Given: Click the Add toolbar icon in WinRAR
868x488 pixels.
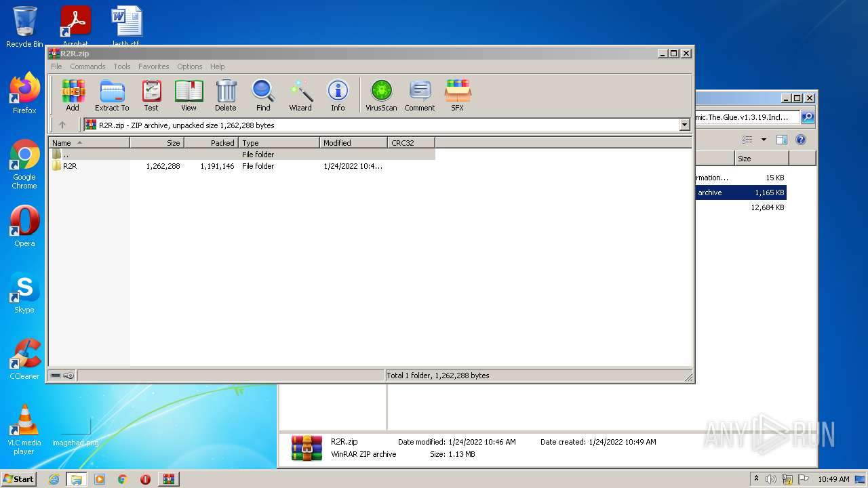Looking at the screenshot, I should pos(73,95).
